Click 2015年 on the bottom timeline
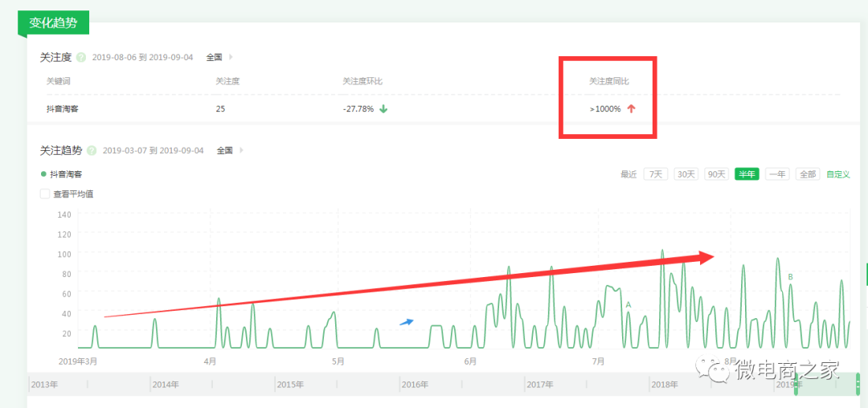The height and width of the screenshot is (408, 868). (x=291, y=384)
